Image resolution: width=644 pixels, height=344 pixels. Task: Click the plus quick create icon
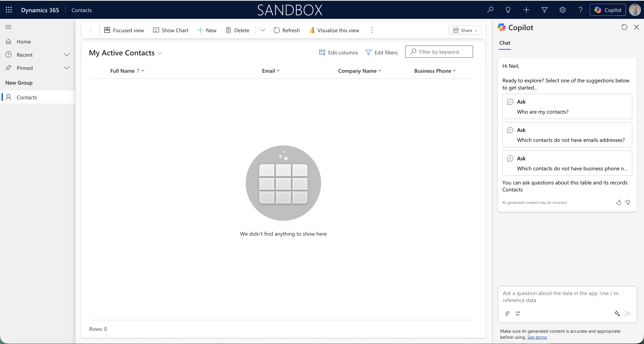tap(526, 10)
